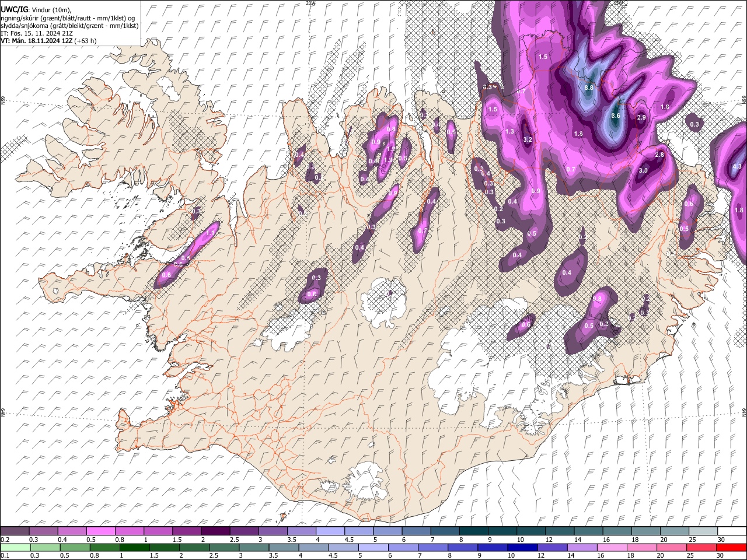
Task: Click the dark teal 8–9 swatch in top legend row
Action: [474, 531]
